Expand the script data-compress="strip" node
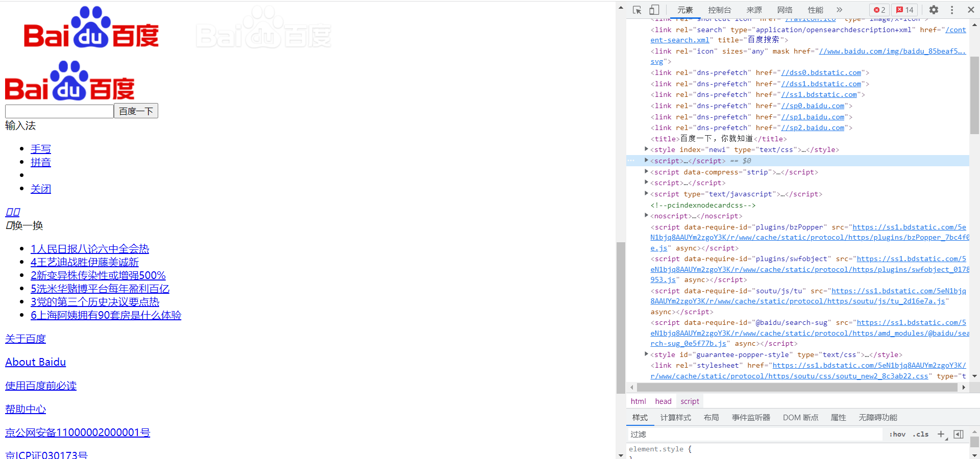This screenshot has height=459, width=980. tap(647, 171)
